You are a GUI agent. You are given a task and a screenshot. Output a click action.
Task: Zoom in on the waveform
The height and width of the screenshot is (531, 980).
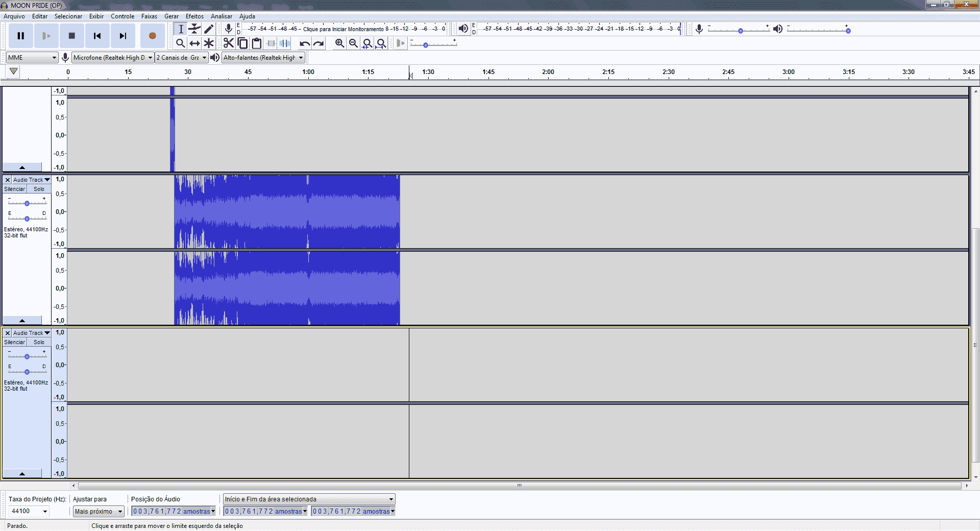coord(339,43)
